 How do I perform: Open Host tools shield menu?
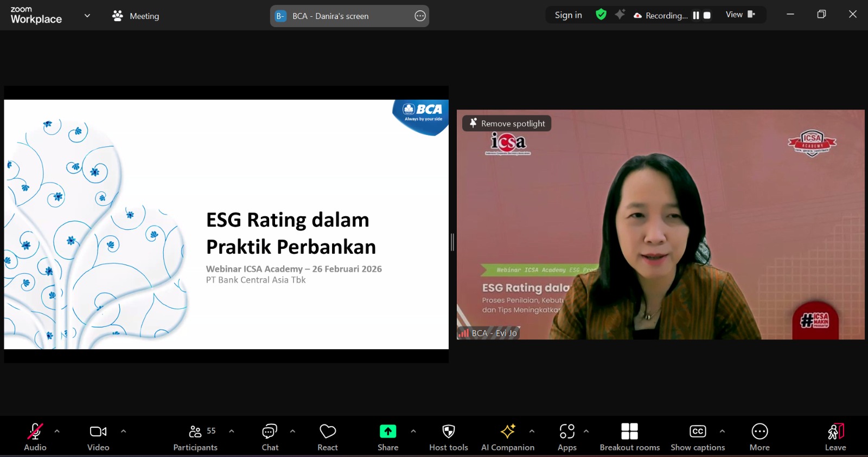(449, 437)
